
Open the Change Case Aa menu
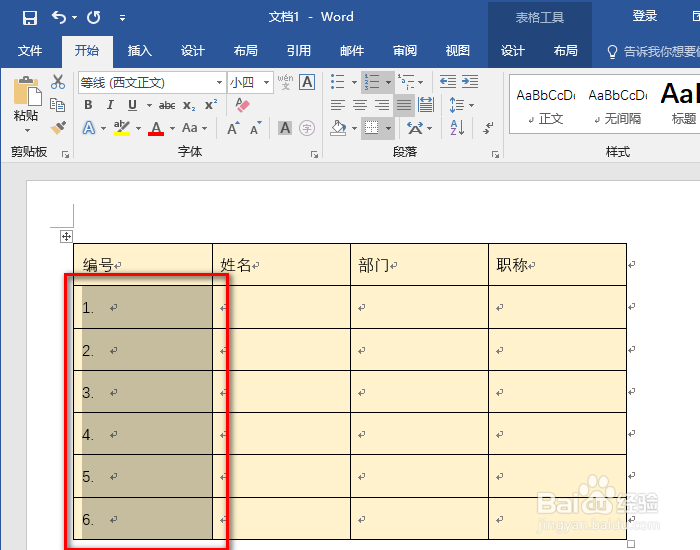coord(195,128)
